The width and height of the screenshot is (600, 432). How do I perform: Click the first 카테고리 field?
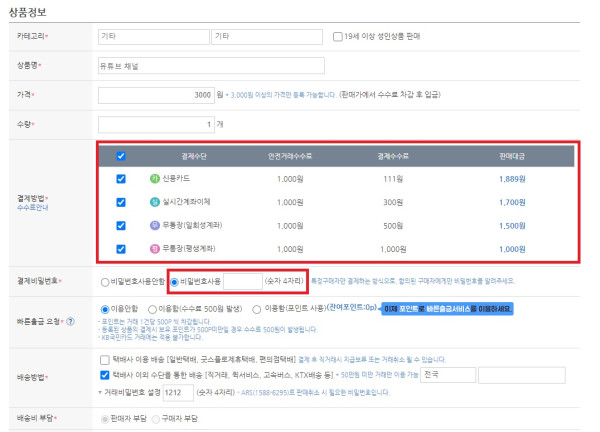pos(152,38)
